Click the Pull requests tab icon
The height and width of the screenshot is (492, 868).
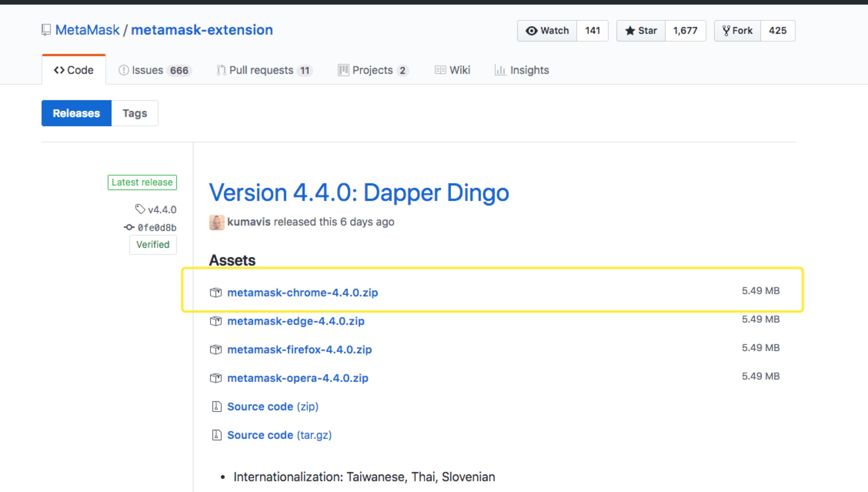221,70
